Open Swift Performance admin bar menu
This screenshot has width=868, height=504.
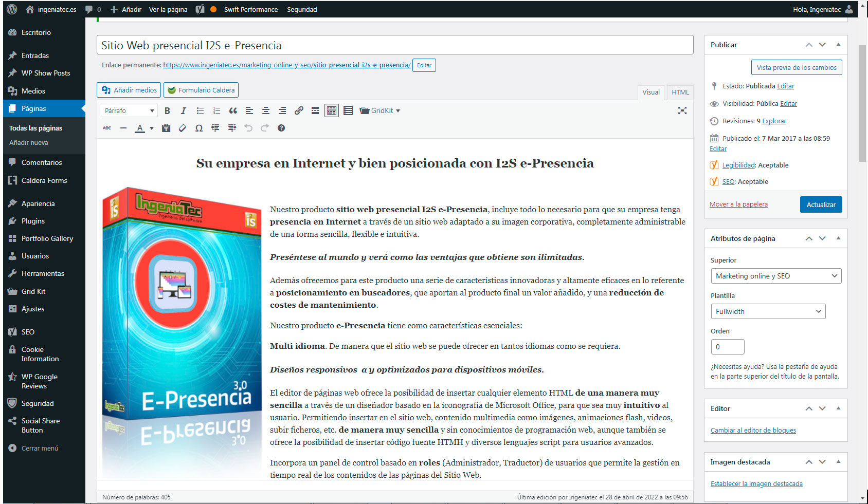click(x=250, y=9)
